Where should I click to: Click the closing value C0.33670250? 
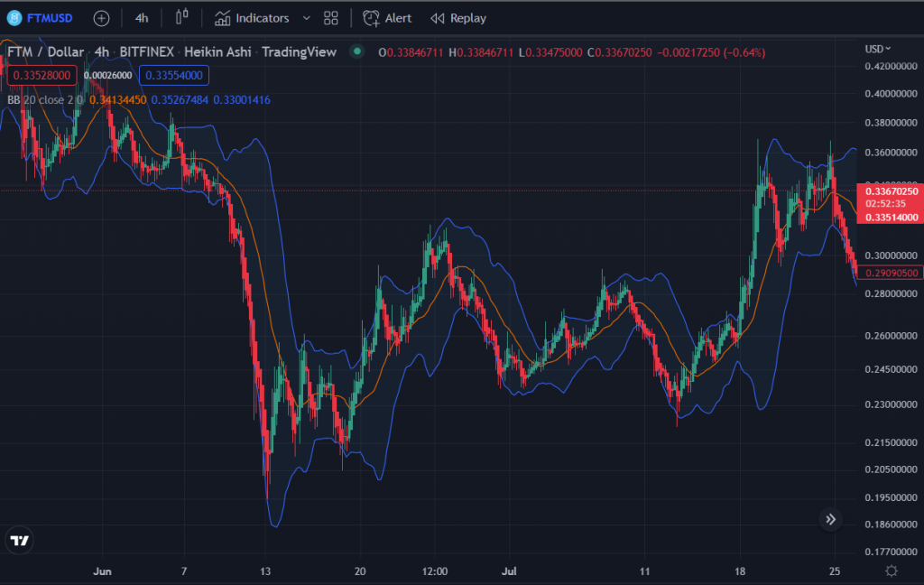click(619, 52)
